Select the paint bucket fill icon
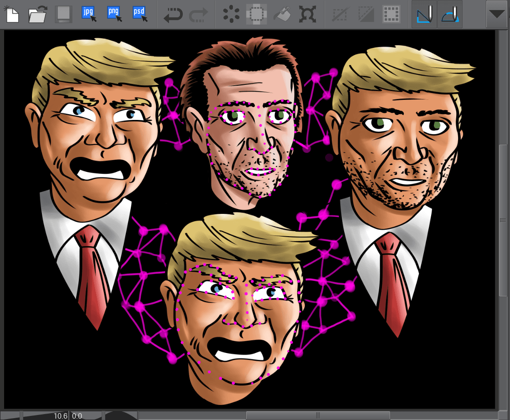Viewport: 510px width, 420px height. pos(282,14)
